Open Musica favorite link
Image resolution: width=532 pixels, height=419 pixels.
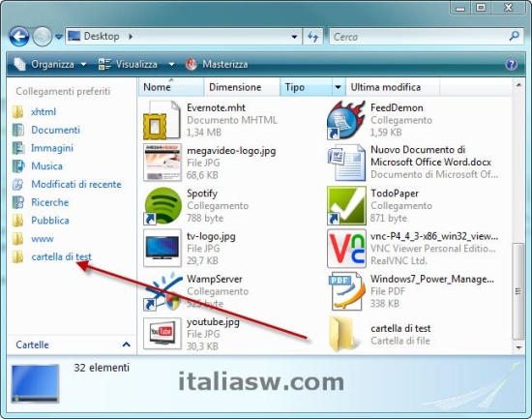(x=46, y=166)
